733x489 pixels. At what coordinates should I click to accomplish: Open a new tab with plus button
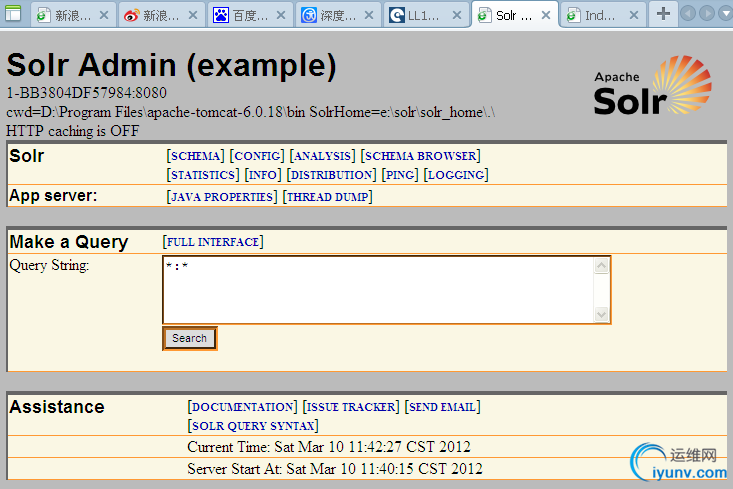click(x=663, y=14)
